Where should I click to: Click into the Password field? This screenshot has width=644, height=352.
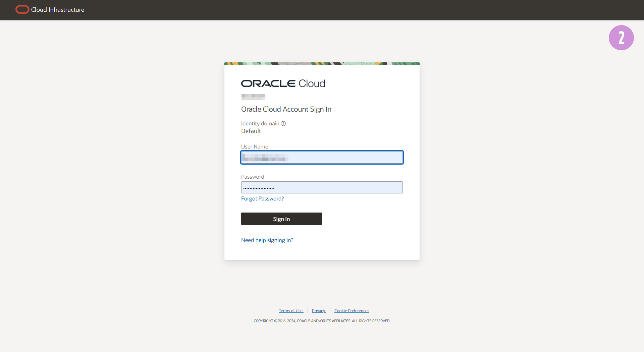click(x=322, y=187)
